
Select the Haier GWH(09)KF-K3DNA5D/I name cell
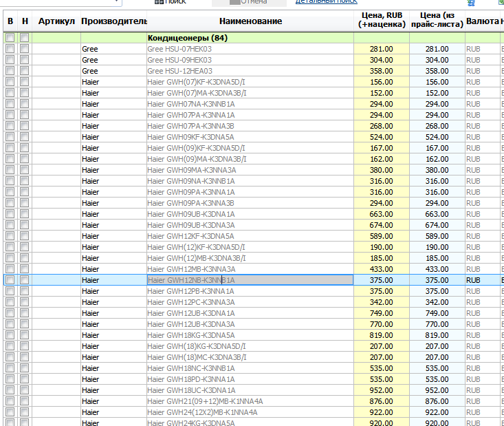[x=250, y=148]
